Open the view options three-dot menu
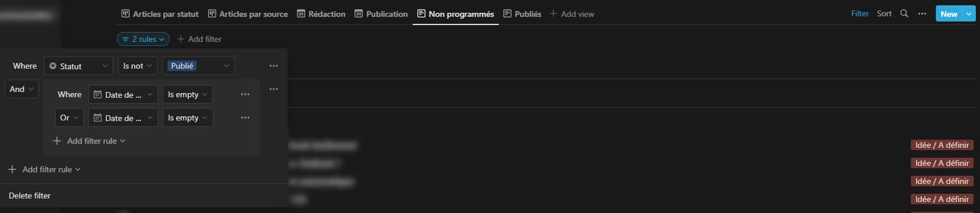The width and height of the screenshot is (980, 213). (x=922, y=13)
